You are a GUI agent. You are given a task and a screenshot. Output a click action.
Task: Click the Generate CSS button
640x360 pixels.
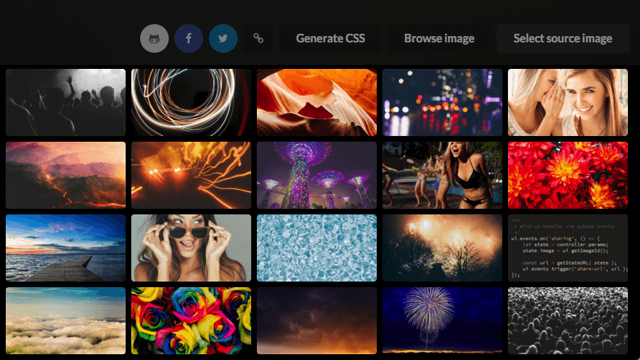[x=330, y=38]
